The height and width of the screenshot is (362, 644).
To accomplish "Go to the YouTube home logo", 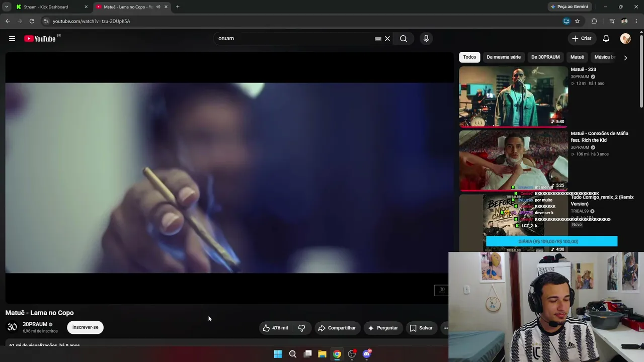I will (40, 39).
